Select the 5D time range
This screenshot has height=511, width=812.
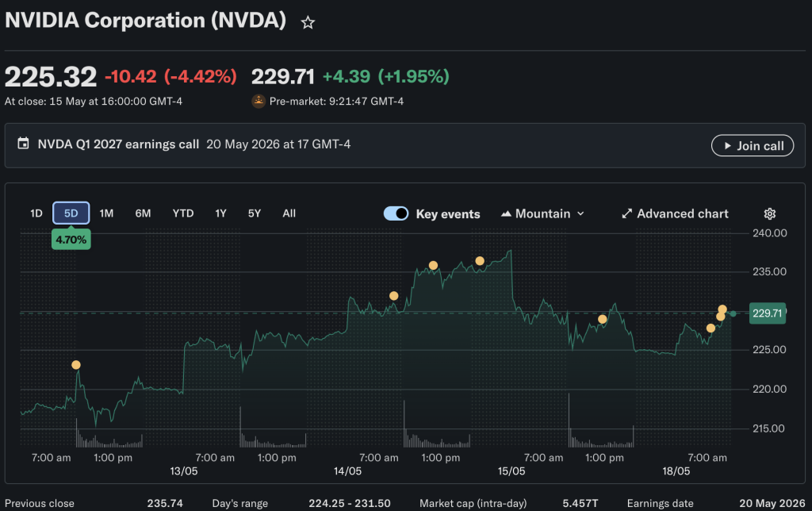(x=71, y=213)
